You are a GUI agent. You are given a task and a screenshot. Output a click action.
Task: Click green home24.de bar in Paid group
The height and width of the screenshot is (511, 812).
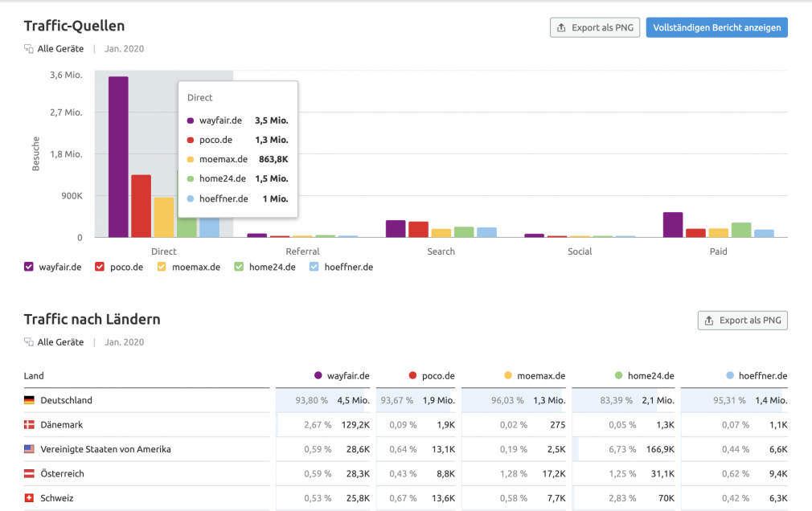(x=741, y=230)
